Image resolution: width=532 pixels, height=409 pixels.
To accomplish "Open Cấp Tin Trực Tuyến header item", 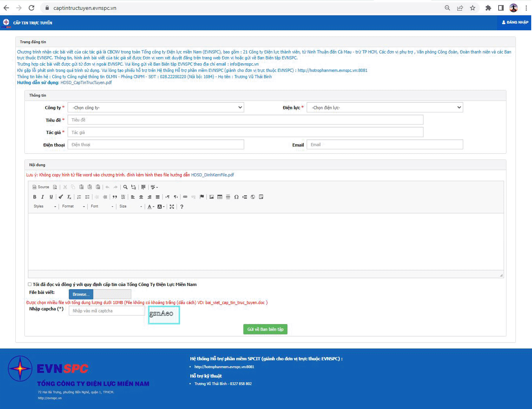I will tap(33, 23).
